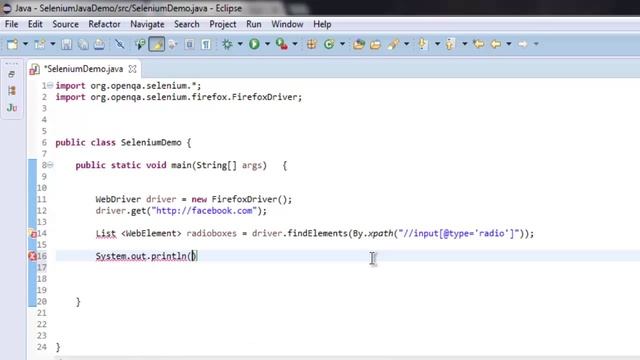Click the New Java Package icon
The height and width of the screenshot is (360, 640).
click(312, 44)
